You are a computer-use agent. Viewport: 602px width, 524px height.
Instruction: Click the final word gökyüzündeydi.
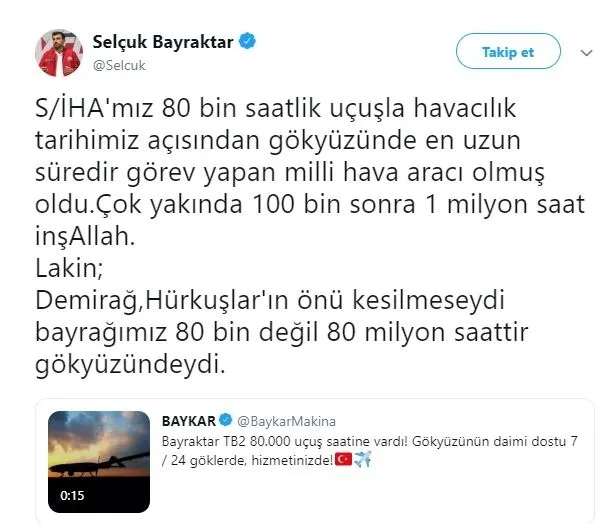click(130, 364)
